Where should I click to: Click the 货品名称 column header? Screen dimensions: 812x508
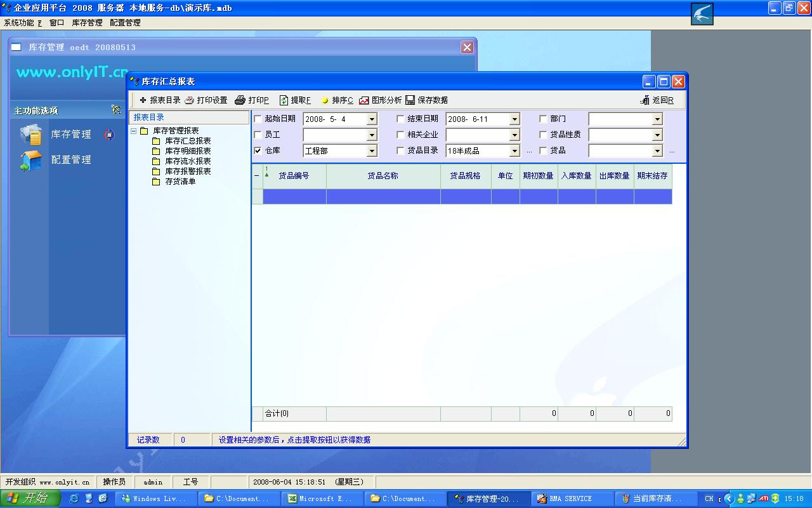383,176
